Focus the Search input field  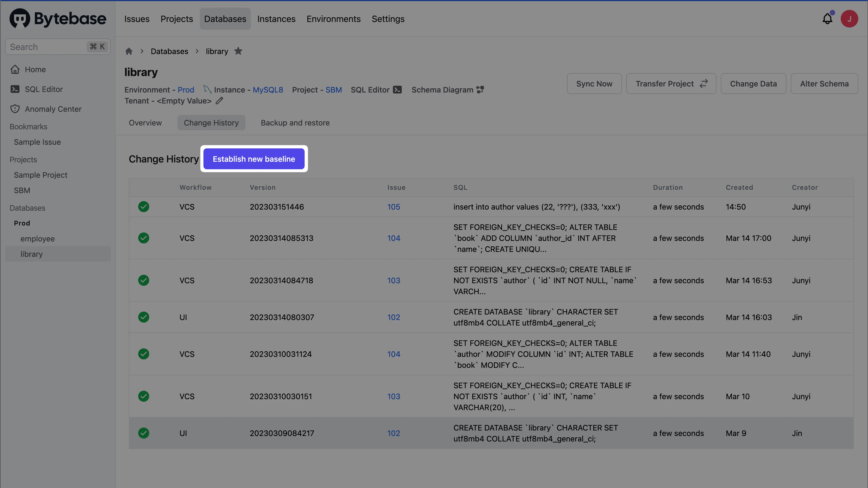point(58,47)
